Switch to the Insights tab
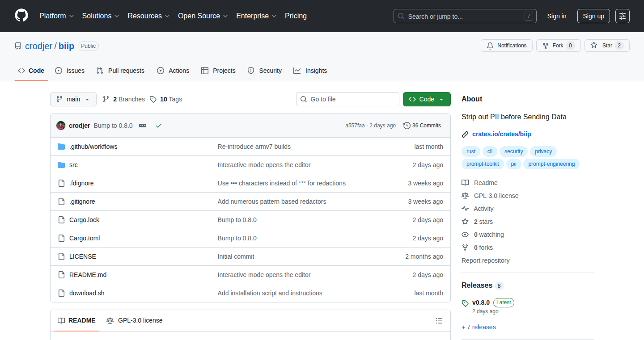644x340 pixels. tap(310, 71)
